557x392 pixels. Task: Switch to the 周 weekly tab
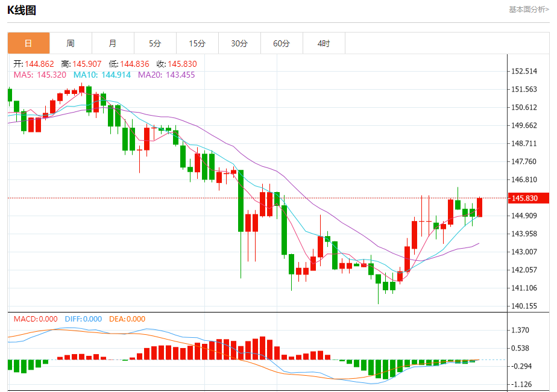point(71,43)
